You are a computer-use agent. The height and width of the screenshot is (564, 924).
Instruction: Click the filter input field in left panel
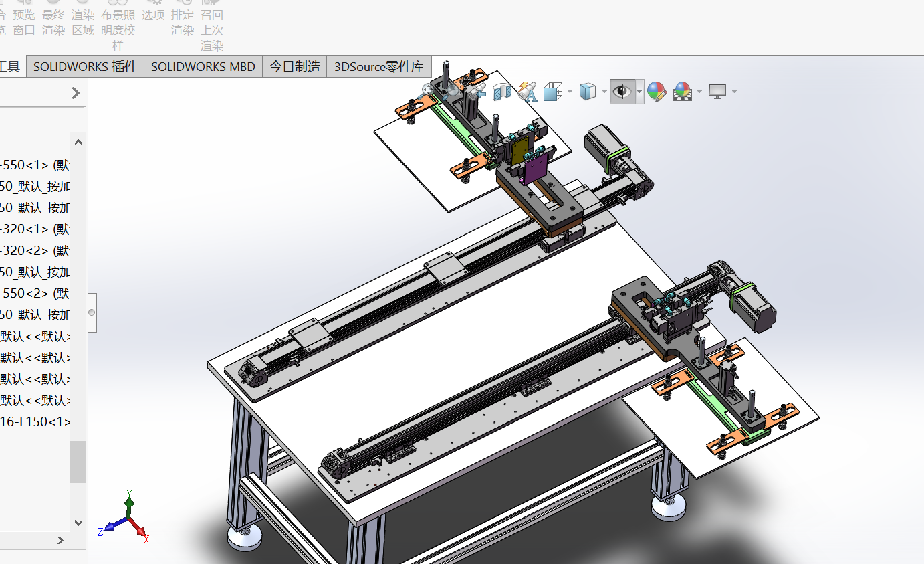pyautogui.click(x=41, y=120)
